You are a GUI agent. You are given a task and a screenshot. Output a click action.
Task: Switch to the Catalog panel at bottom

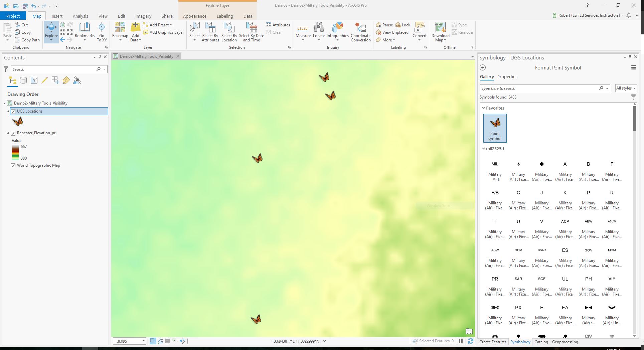pyautogui.click(x=541, y=342)
